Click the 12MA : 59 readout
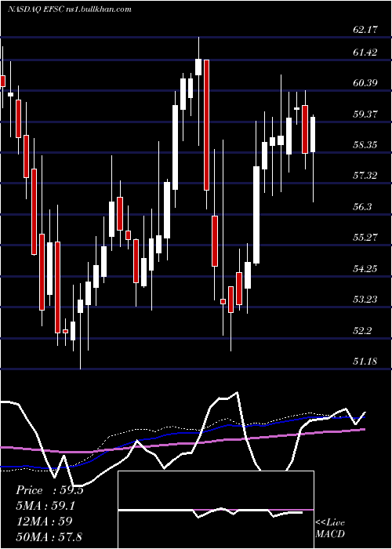 coord(44,521)
